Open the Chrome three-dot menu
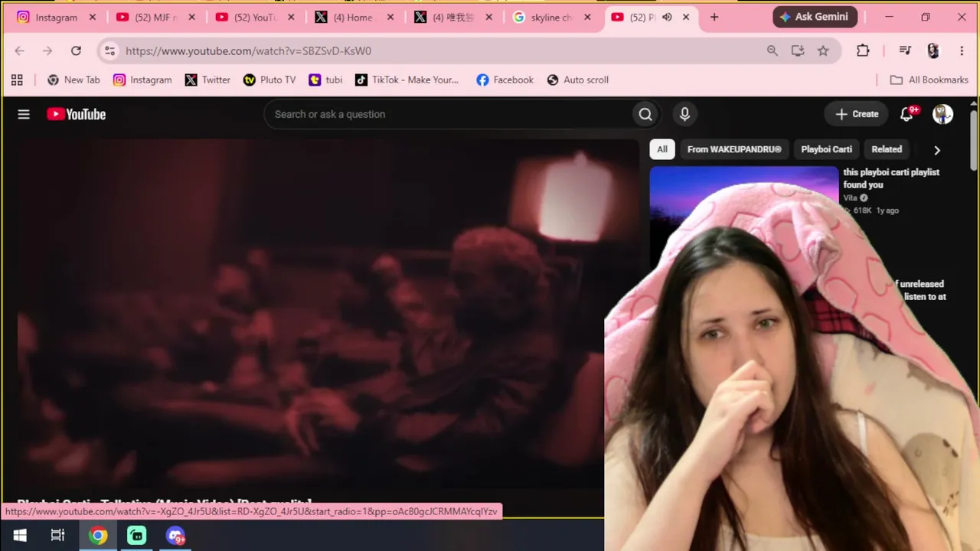This screenshot has width=980, height=551. [x=962, y=51]
